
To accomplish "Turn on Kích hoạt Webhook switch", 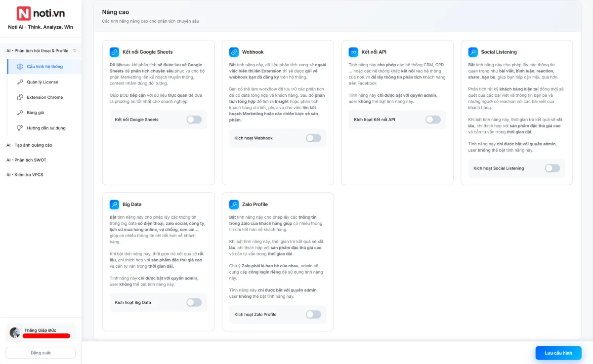I will click(313, 138).
